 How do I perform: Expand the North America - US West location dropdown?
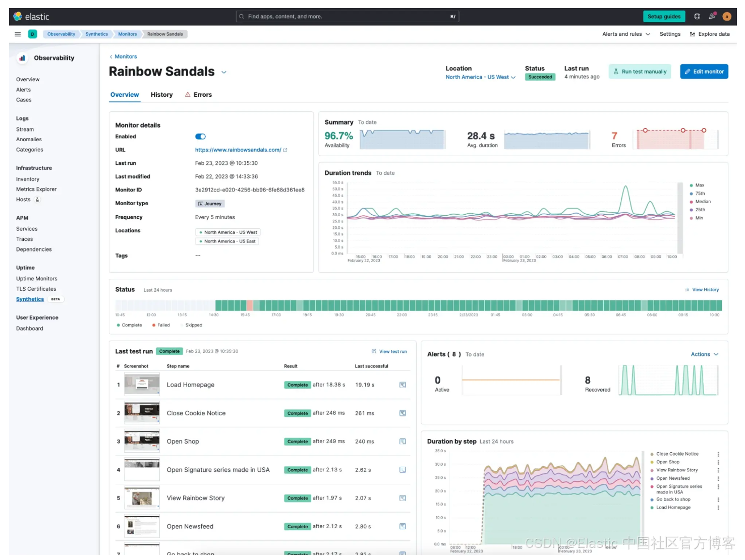coord(480,77)
